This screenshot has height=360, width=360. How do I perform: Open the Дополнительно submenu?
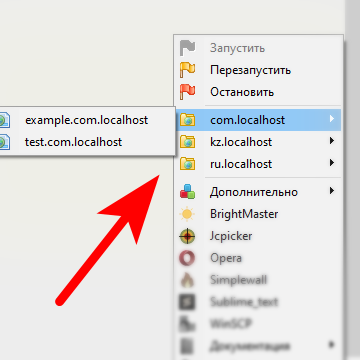pos(258,192)
